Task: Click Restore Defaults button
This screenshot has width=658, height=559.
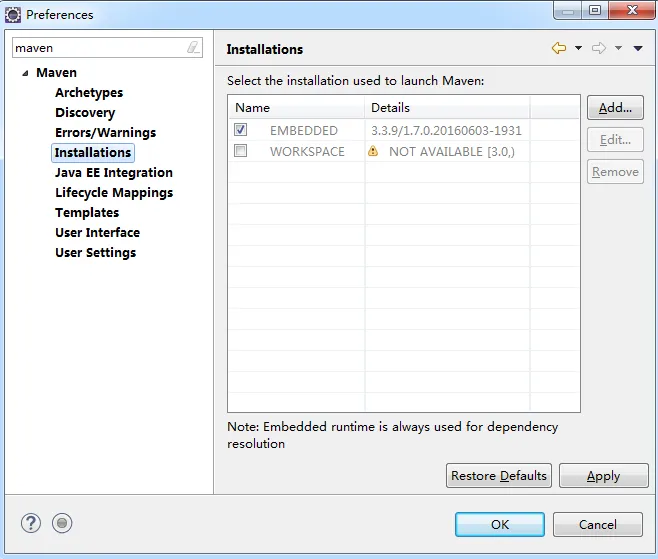Action: (499, 475)
